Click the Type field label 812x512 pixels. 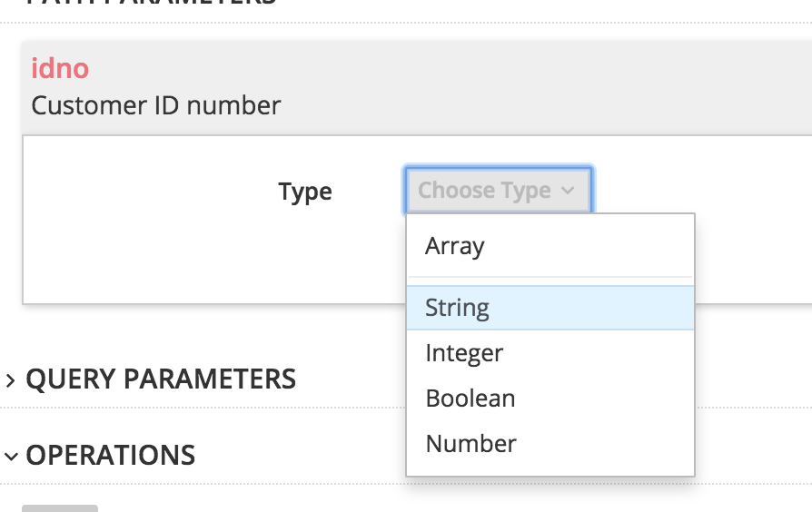click(x=305, y=192)
